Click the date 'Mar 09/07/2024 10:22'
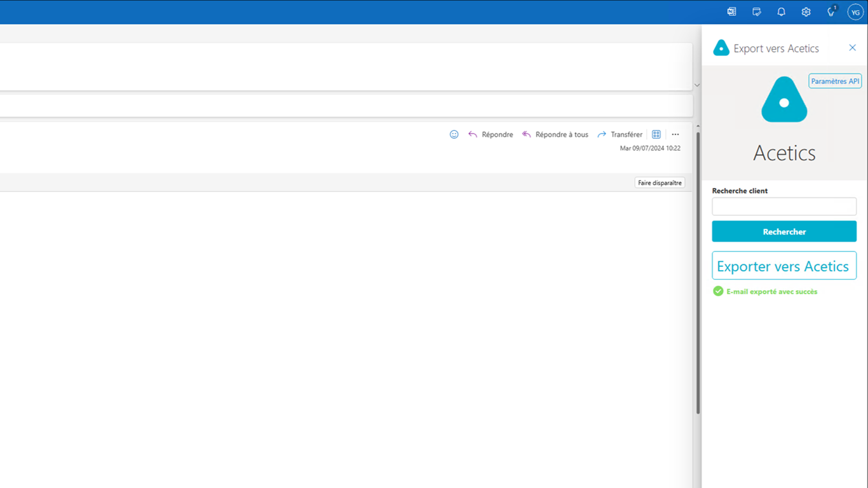Viewport: 868px width, 488px height. pos(650,149)
